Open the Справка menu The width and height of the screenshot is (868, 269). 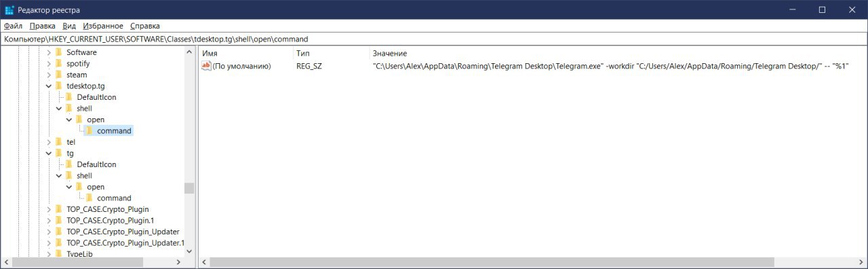144,26
